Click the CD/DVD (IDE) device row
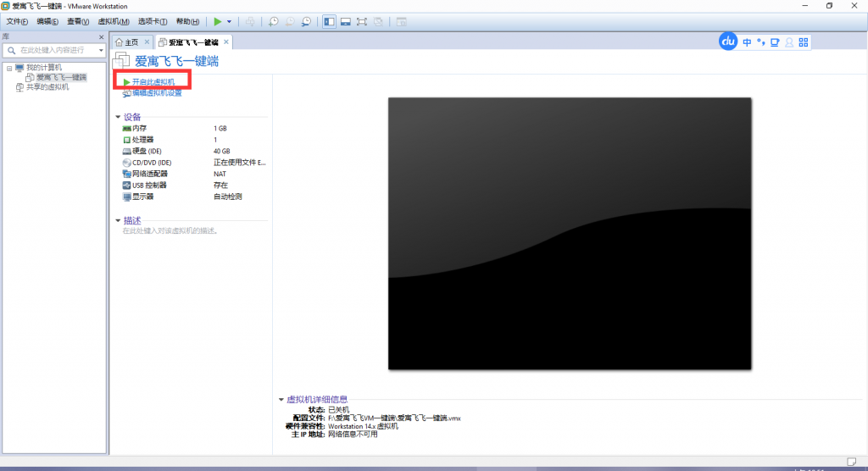This screenshot has height=471, width=868. click(x=194, y=163)
